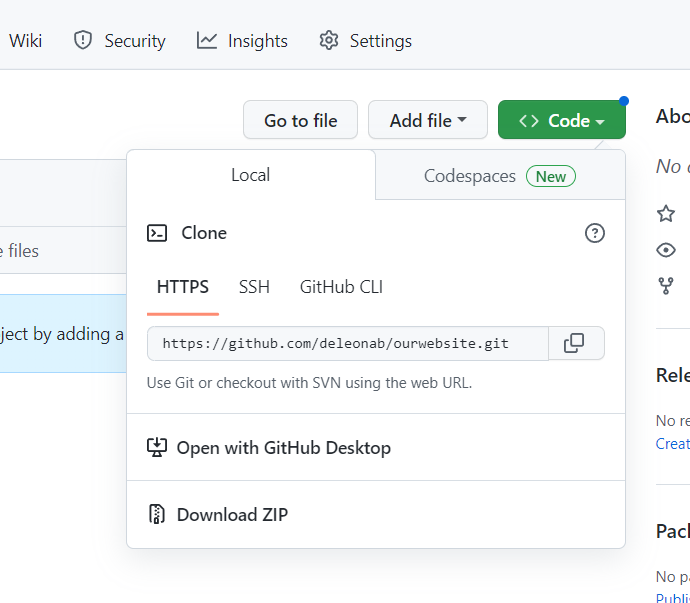Open with GitHub Desktop

pos(376,448)
